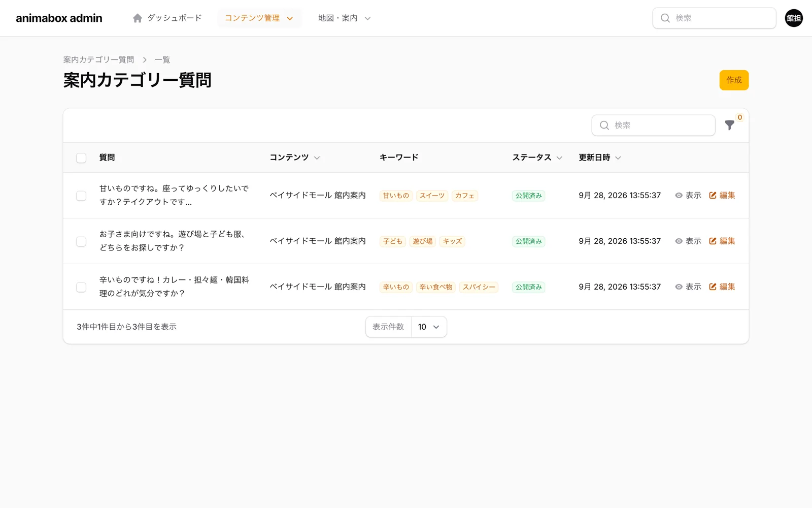Click the question text お子さま向けですね。遊び場と子ども服

pos(173,241)
